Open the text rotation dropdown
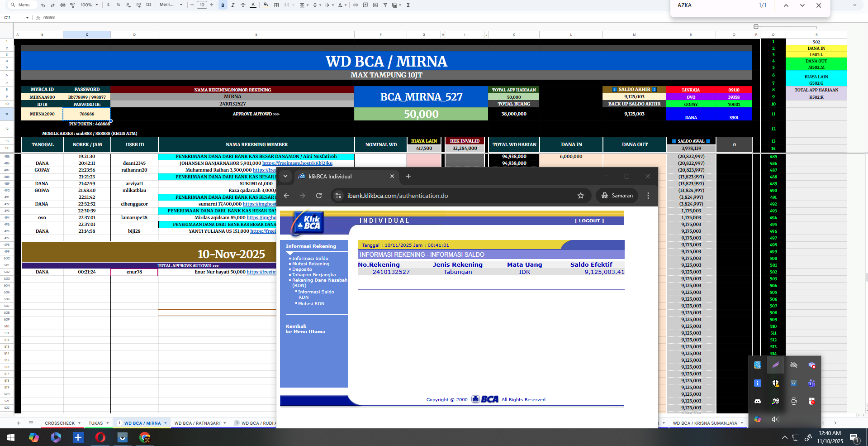868x446 pixels. tap(342, 5)
